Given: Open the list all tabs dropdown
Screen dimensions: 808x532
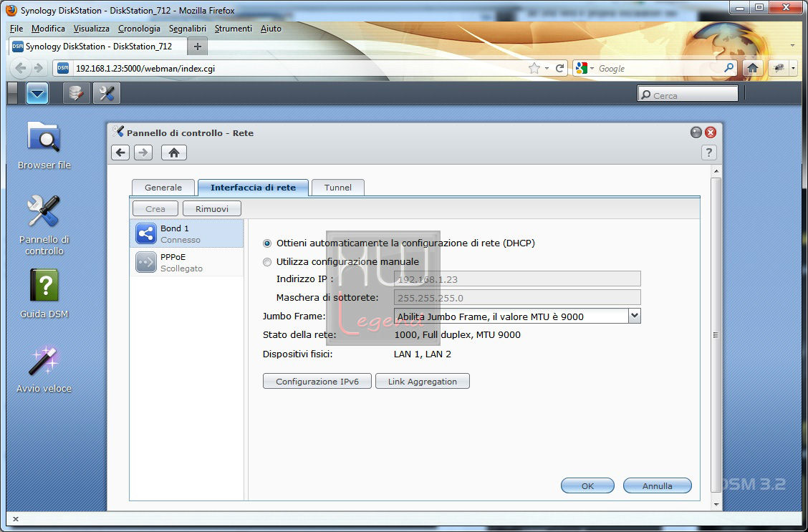Looking at the screenshot, I should coord(792,46).
